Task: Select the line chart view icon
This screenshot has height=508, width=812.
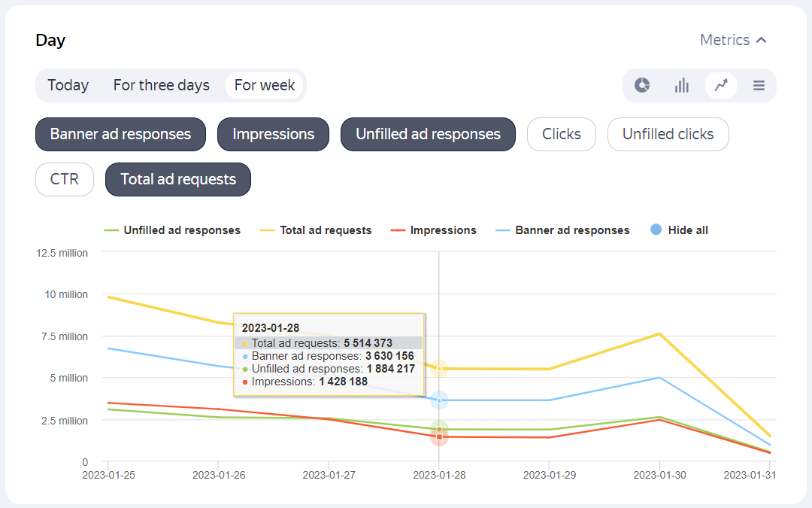Action: tap(721, 85)
